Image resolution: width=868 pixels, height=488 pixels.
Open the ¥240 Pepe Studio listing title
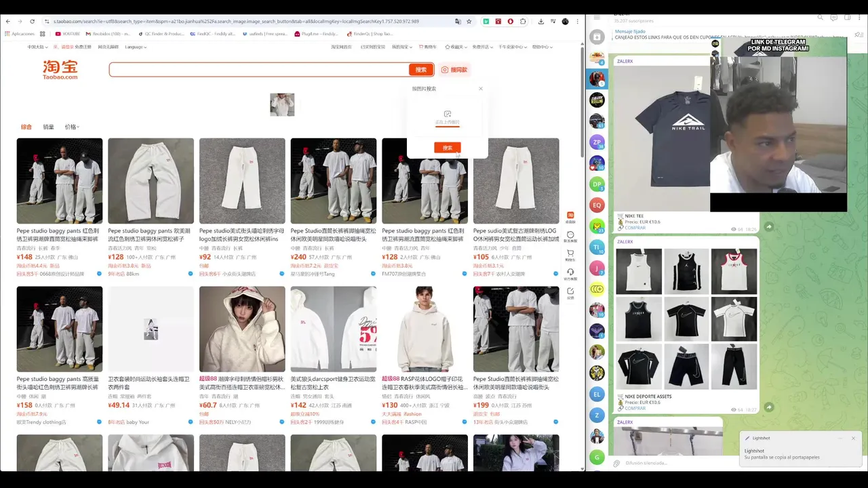pyautogui.click(x=333, y=235)
